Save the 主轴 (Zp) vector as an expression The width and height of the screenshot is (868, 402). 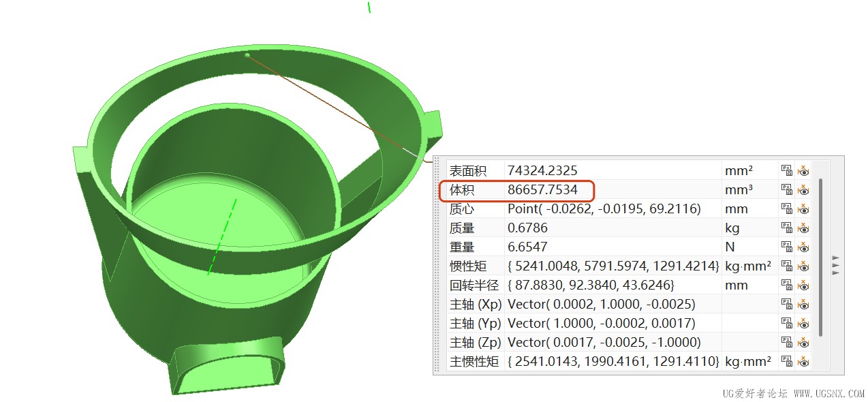tap(786, 342)
